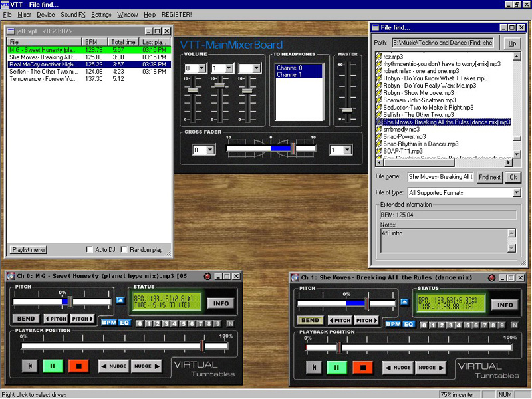Expand the File of type dropdown
The height and width of the screenshot is (399, 532).
click(x=517, y=192)
